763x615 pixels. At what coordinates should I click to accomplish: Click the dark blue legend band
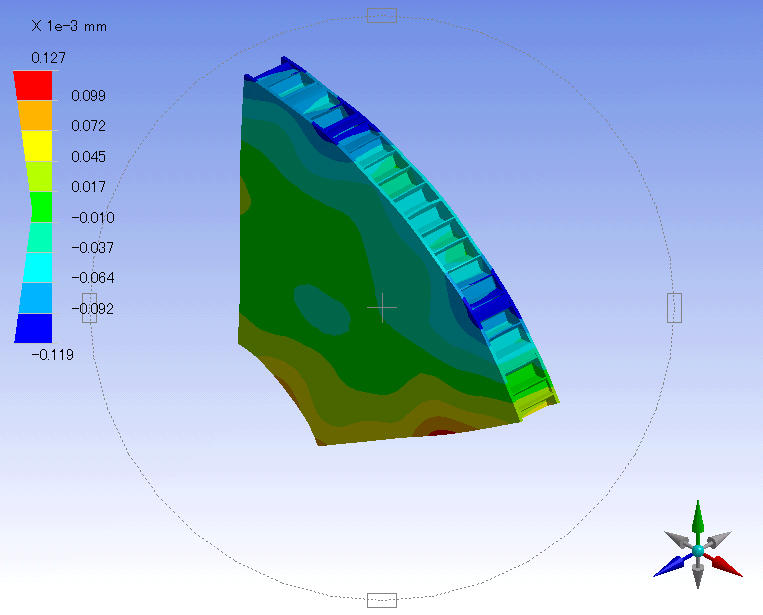34,328
